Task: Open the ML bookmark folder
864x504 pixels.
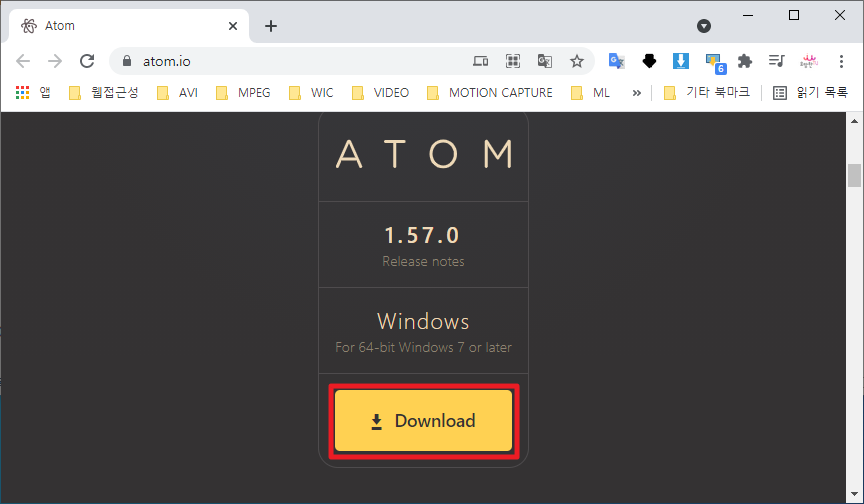Action: [x=591, y=92]
